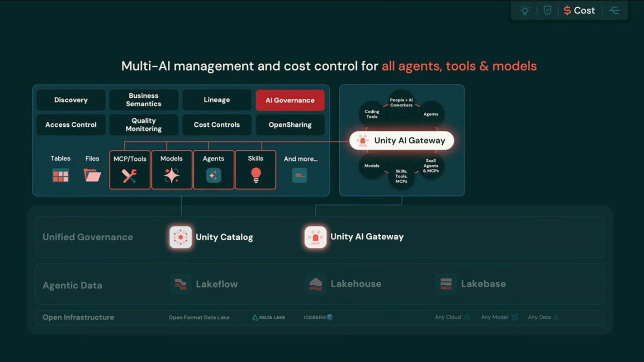Click the 'Unified Governance' row label
The height and width of the screenshot is (362, 644).
pos(88,237)
